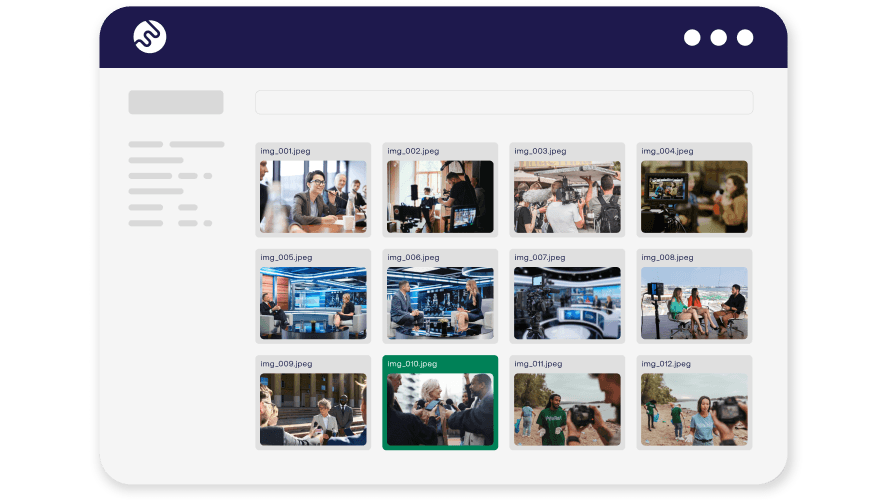This screenshot has width=893, height=502.
Task: Select img_012.jpeg beach cleanup thumbnail
Action: pos(694,409)
